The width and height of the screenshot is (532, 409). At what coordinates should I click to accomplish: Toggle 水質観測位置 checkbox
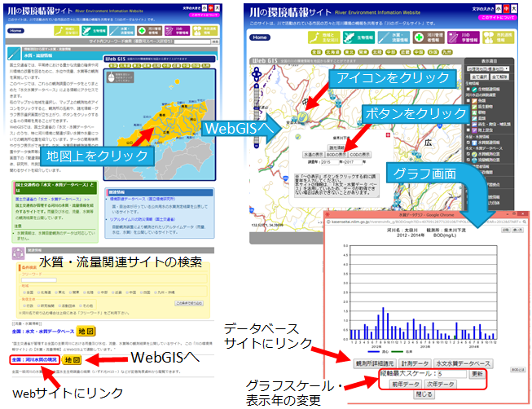click(468, 154)
